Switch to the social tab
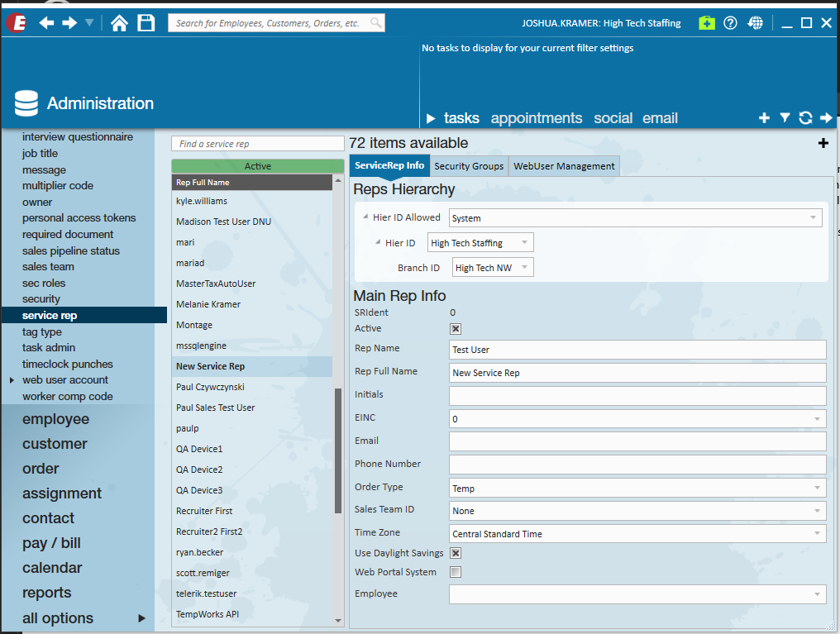The width and height of the screenshot is (840, 634). pos(613,118)
